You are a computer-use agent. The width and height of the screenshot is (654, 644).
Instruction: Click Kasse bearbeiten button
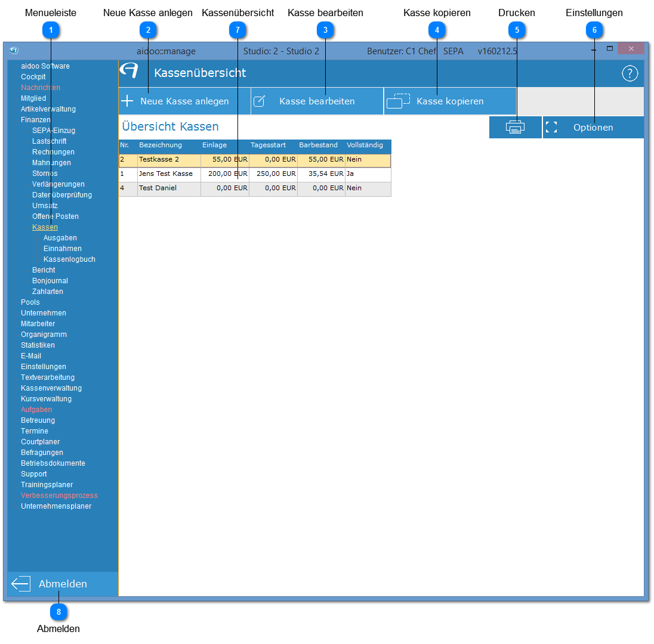pos(317,101)
